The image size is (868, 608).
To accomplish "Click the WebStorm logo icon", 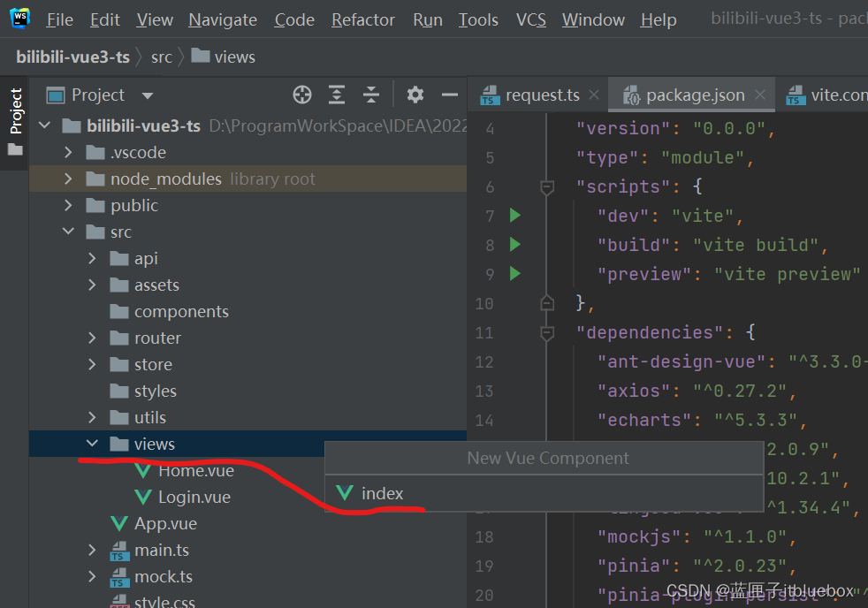I will point(20,19).
